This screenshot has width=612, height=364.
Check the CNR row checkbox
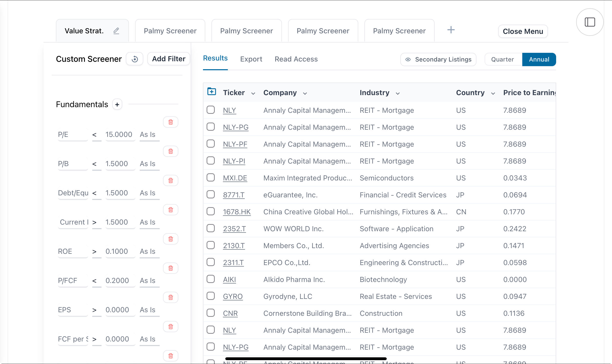(211, 313)
